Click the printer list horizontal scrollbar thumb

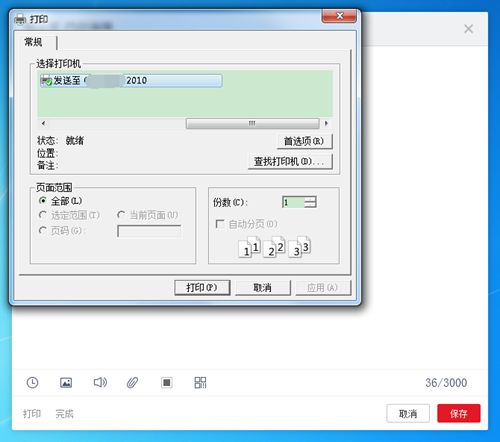click(252, 123)
